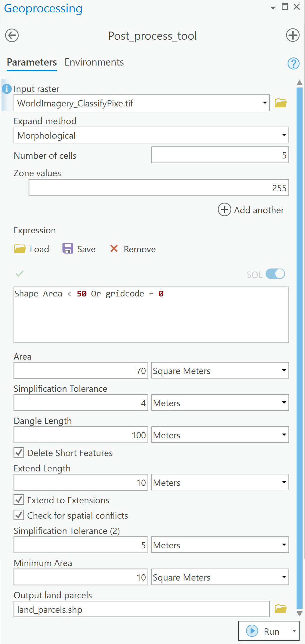The height and width of the screenshot is (644, 305).
Task: Switch to the Environments tab
Action: coord(94,62)
